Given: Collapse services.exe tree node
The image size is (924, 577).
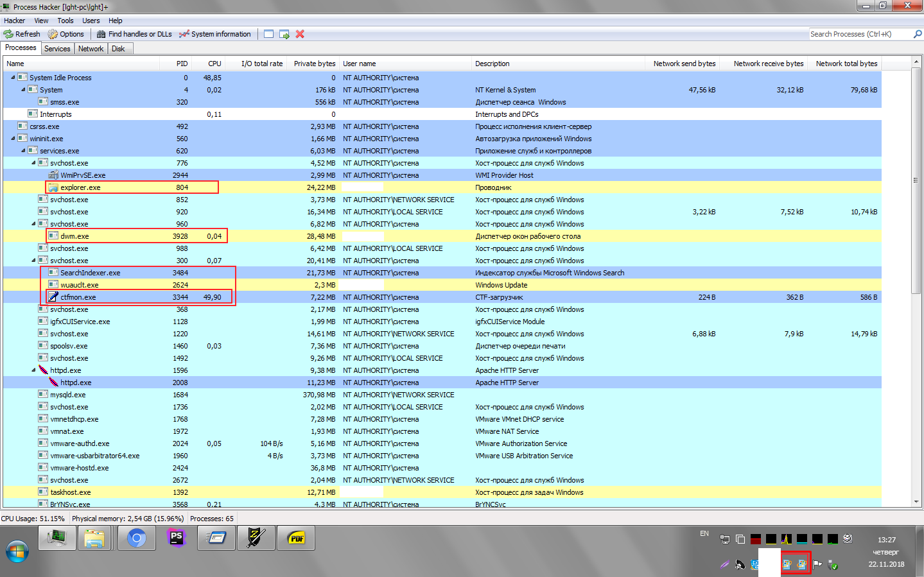Looking at the screenshot, I should 23,151.
